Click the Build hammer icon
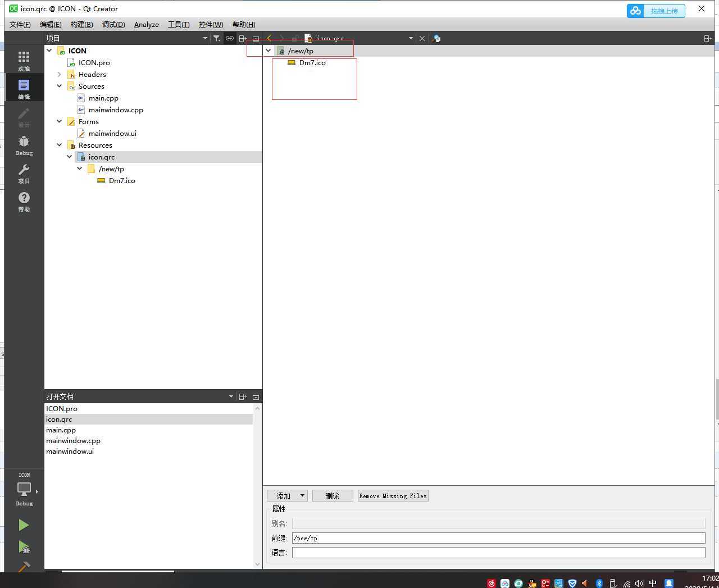The width and height of the screenshot is (719, 588). pos(24,567)
